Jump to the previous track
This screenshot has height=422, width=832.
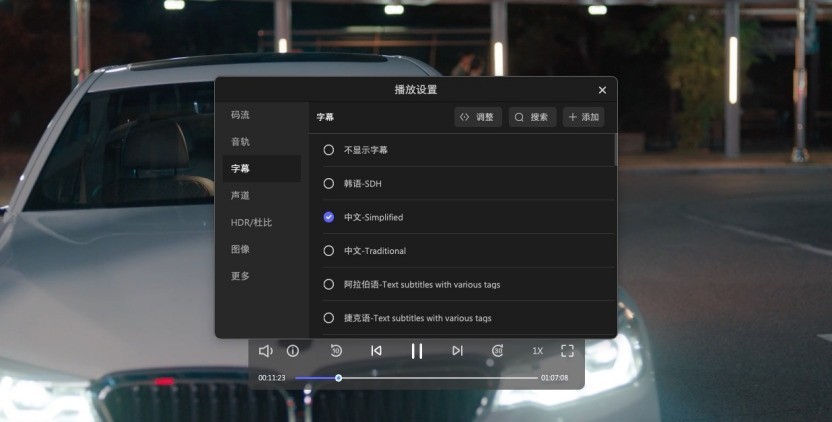[376, 351]
